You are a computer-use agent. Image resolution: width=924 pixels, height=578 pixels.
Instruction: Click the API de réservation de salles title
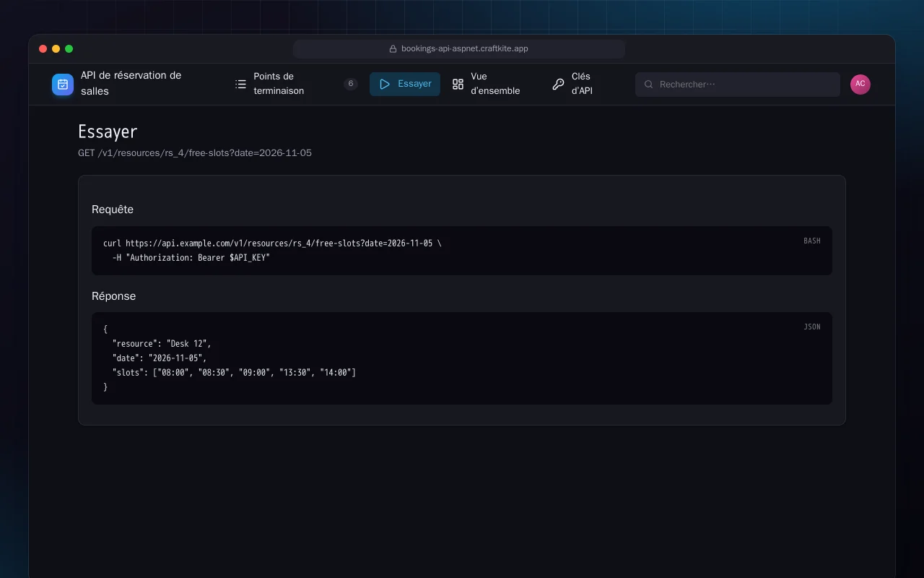point(131,83)
